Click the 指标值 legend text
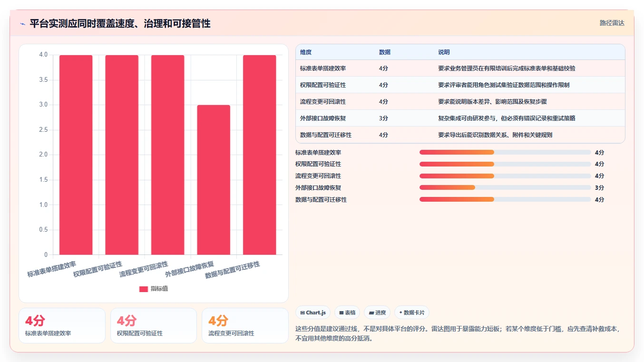 coord(159,289)
